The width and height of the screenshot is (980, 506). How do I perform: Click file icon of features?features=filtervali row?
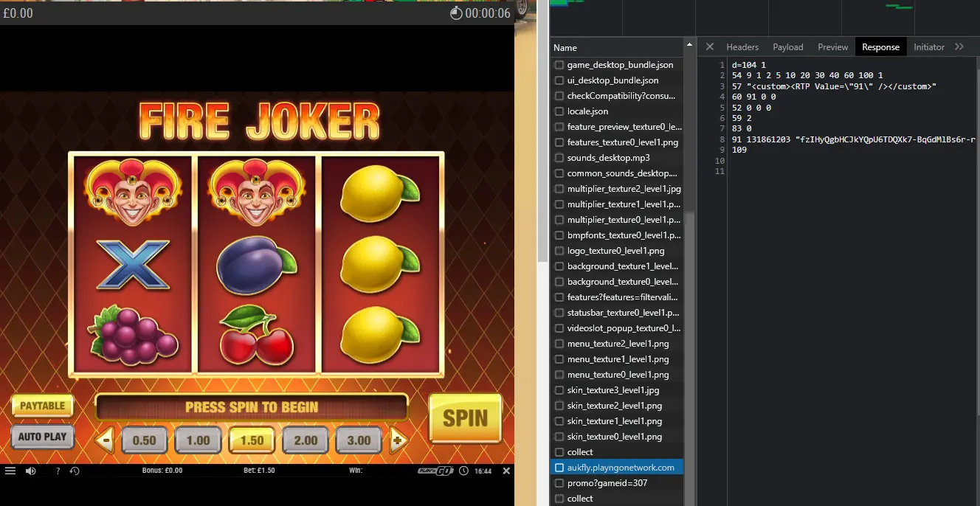click(x=559, y=297)
